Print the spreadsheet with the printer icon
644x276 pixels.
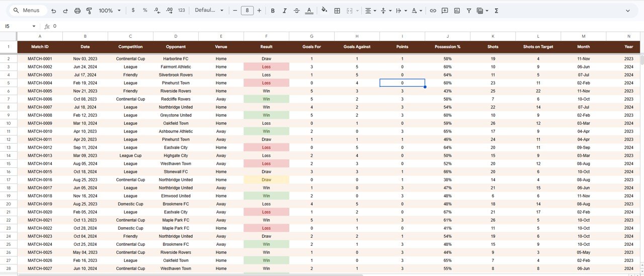(77, 11)
